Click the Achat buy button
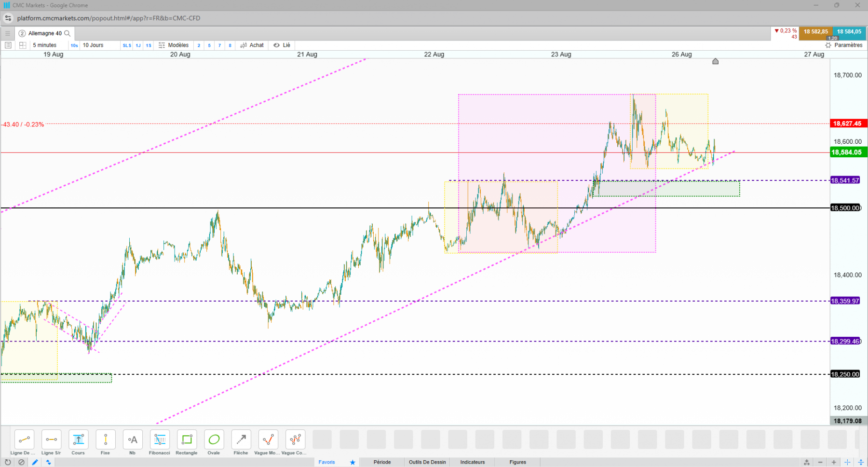Image resolution: width=868 pixels, height=467 pixels. pos(252,45)
